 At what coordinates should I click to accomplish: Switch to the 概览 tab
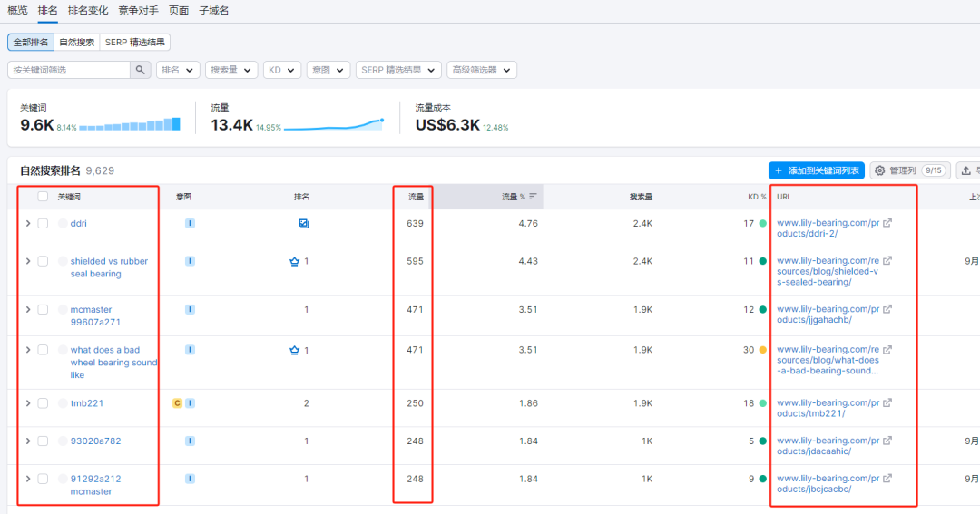tap(17, 11)
